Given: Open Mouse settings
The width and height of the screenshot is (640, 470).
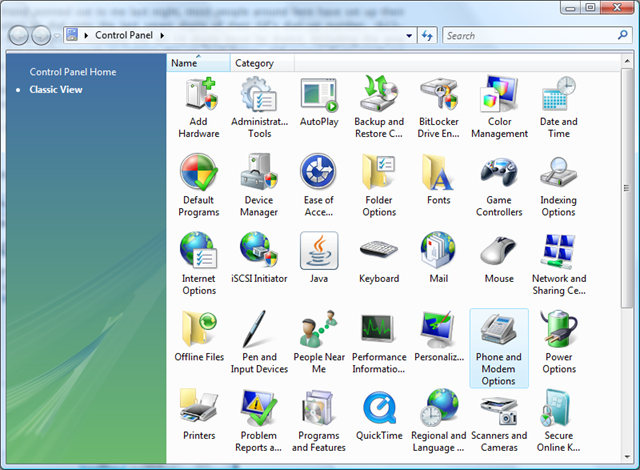Looking at the screenshot, I should (x=499, y=258).
